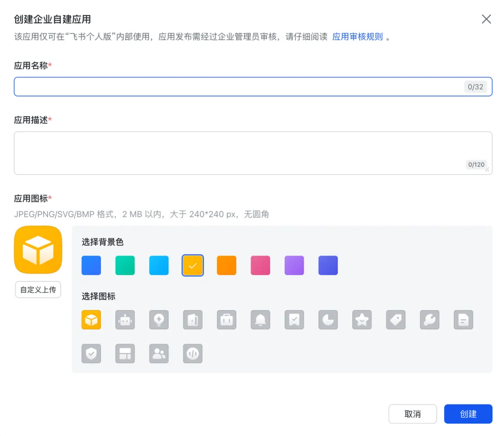Open the 应用审核规则 link

click(x=357, y=37)
